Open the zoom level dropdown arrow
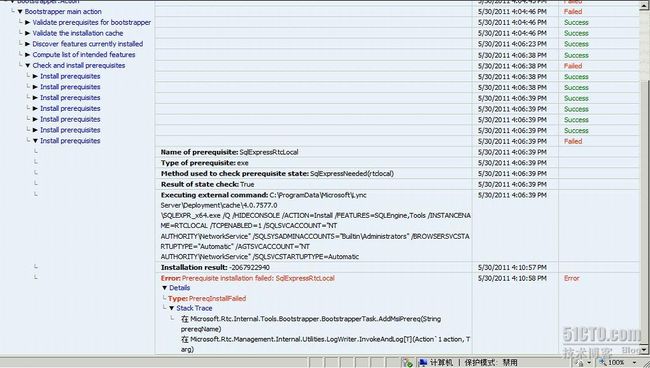This screenshot has width=650, height=368. [634, 363]
